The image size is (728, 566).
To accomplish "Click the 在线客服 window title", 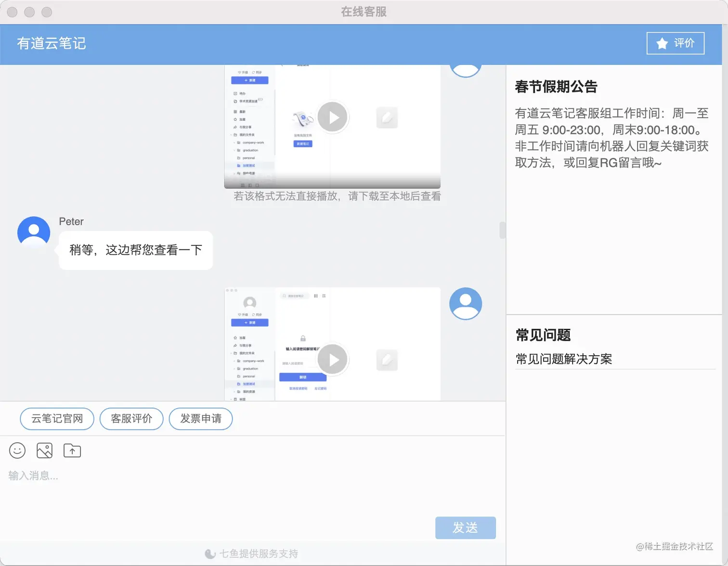I will 364,12.
